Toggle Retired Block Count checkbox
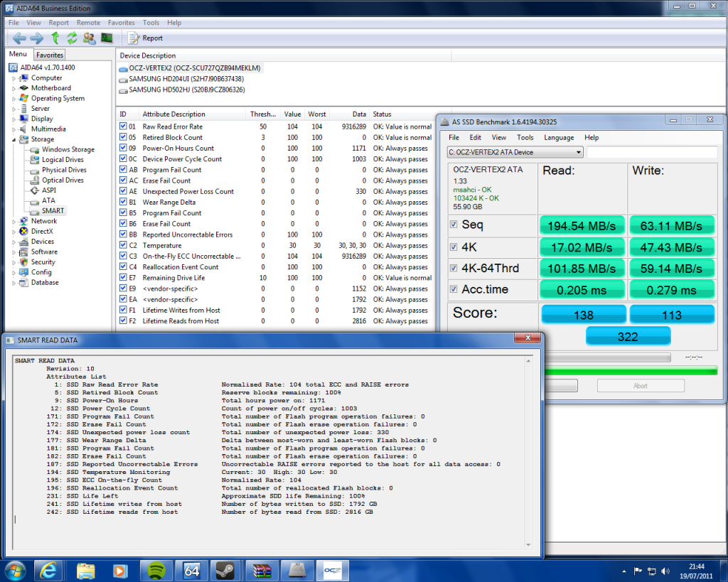Image resolution: width=728 pixels, height=582 pixels. pyautogui.click(x=123, y=137)
